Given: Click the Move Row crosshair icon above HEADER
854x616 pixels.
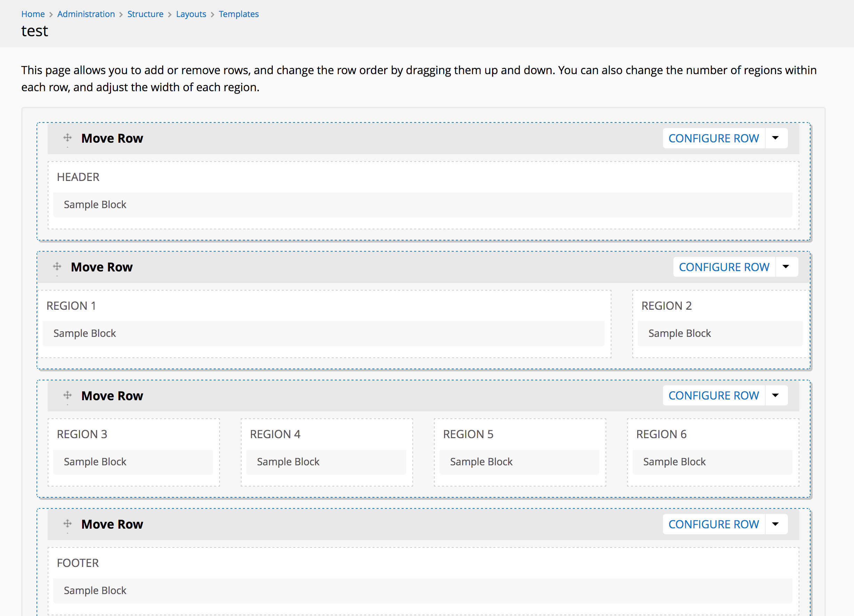Looking at the screenshot, I should pyautogui.click(x=68, y=138).
